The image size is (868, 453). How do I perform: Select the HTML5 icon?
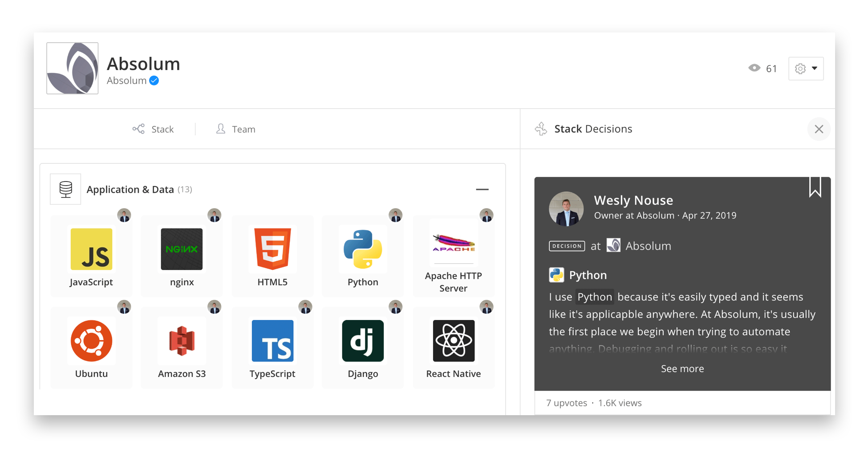click(x=272, y=249)
